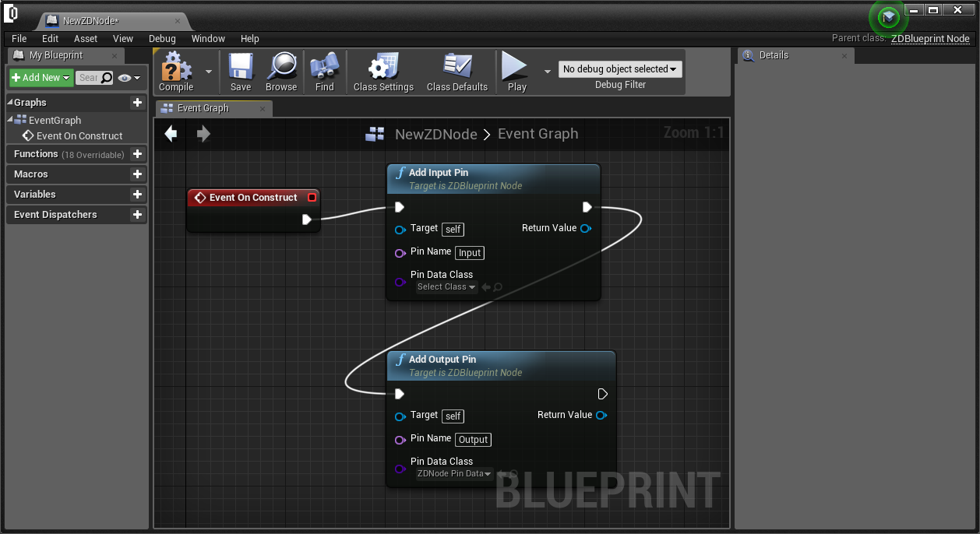Open debug object filter dropdown
The width and height of the screenshot is (980, 534).
click(620, 69)
